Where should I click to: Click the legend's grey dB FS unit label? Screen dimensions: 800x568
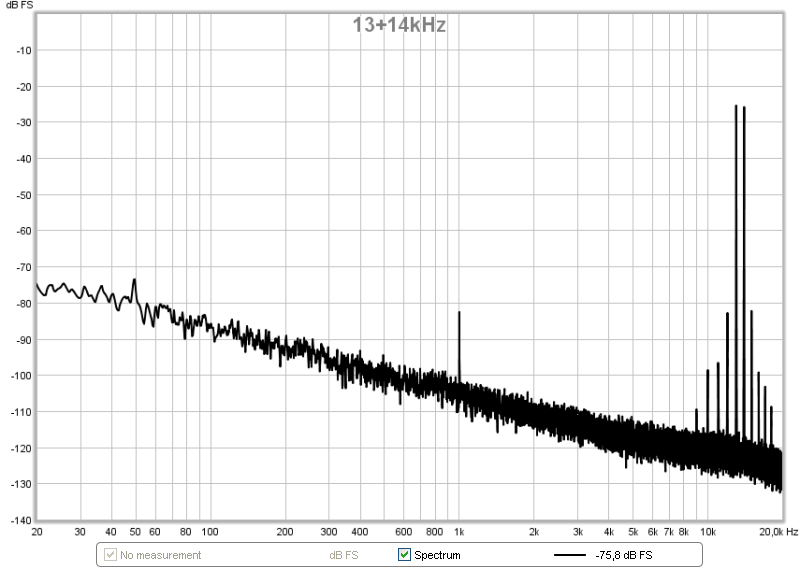[x=344, y=555]
